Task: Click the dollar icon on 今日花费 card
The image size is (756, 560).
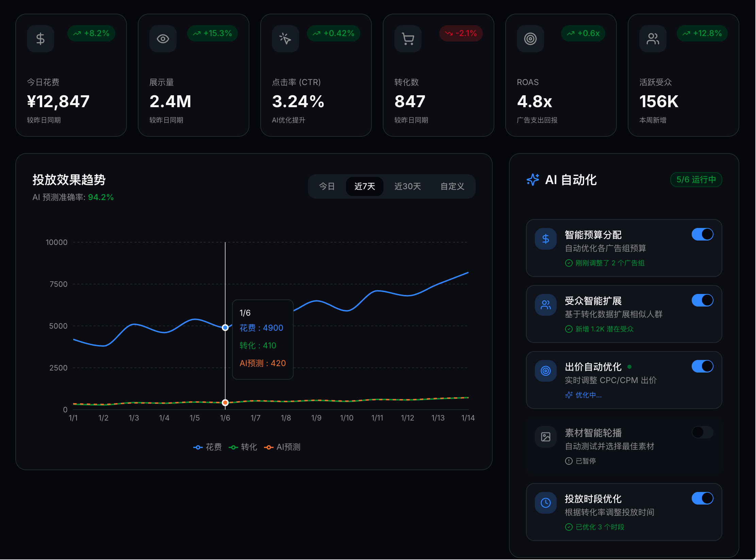Action: click(x=40, y=39)
